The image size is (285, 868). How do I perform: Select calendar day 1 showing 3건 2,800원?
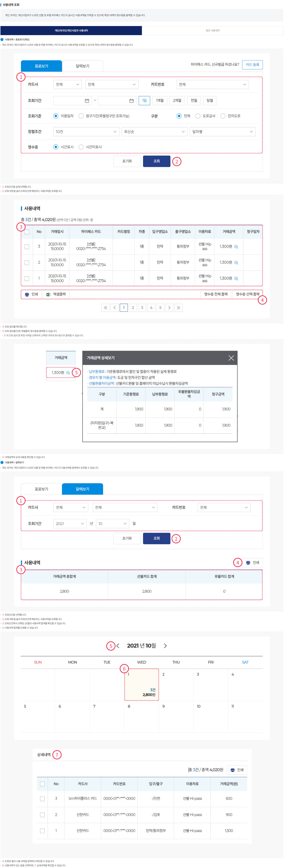141,685
